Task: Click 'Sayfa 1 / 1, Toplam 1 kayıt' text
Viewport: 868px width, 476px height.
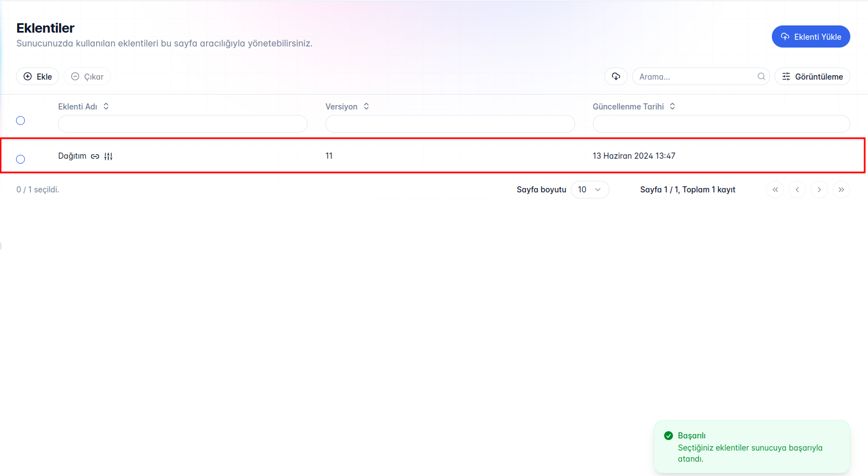Action: (688, 190)
